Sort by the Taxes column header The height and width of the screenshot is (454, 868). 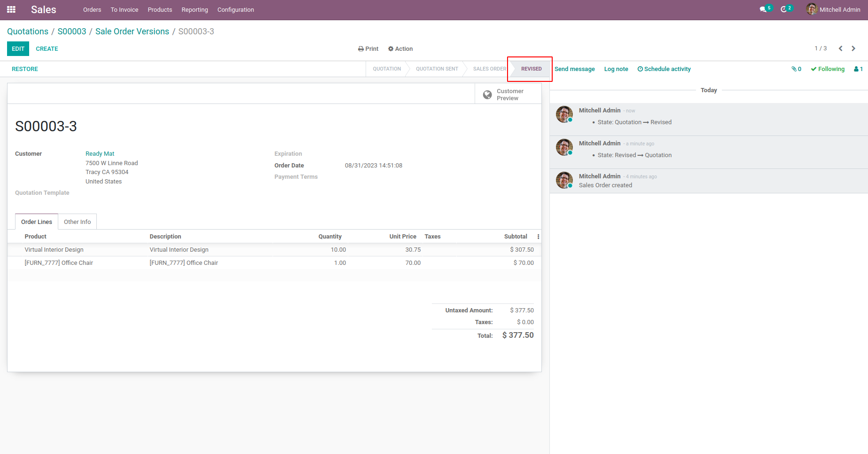pyautogui.click(x=433, y=237)
